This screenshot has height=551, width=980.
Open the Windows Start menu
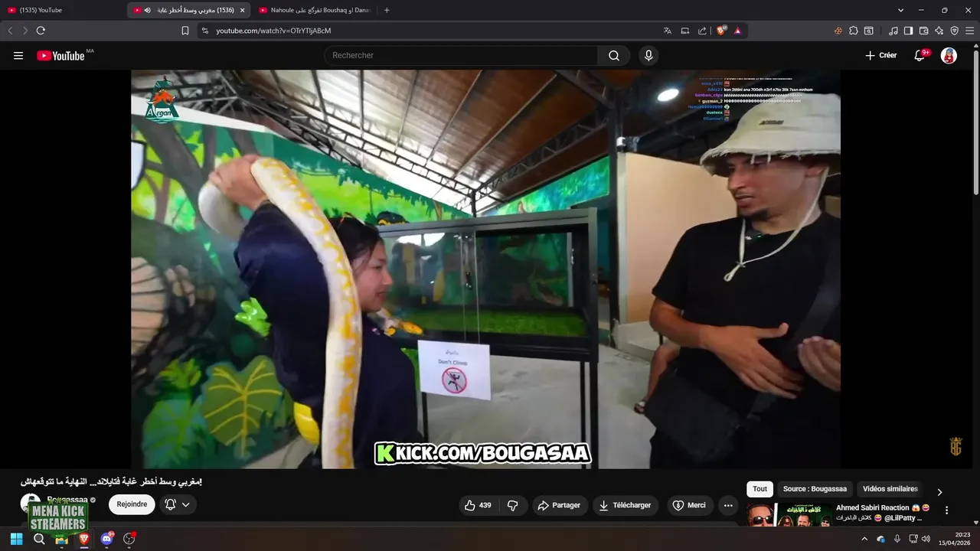click(x=16, y=539)
